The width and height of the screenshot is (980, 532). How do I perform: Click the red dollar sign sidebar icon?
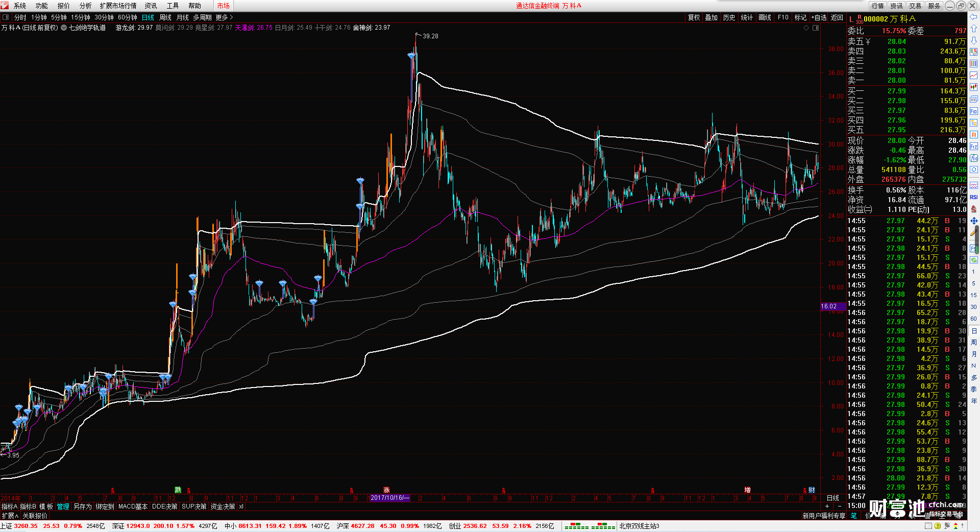click(973, 209)
